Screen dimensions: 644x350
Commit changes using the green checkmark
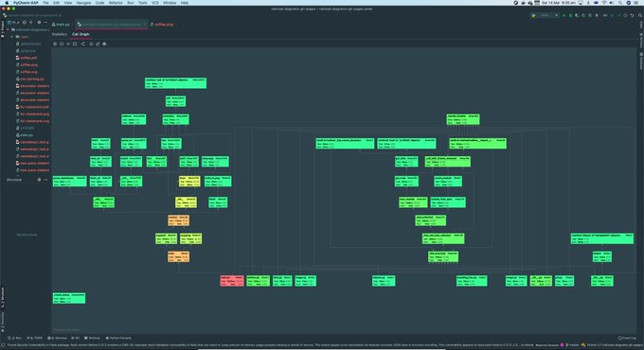[x=618, y=15]
